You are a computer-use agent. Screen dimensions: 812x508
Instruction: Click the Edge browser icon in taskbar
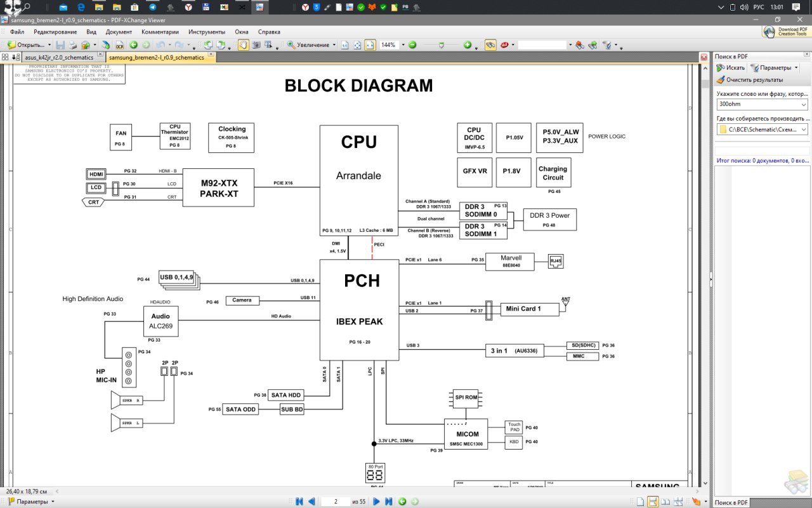pyautogui.click(x=81, y=7)
